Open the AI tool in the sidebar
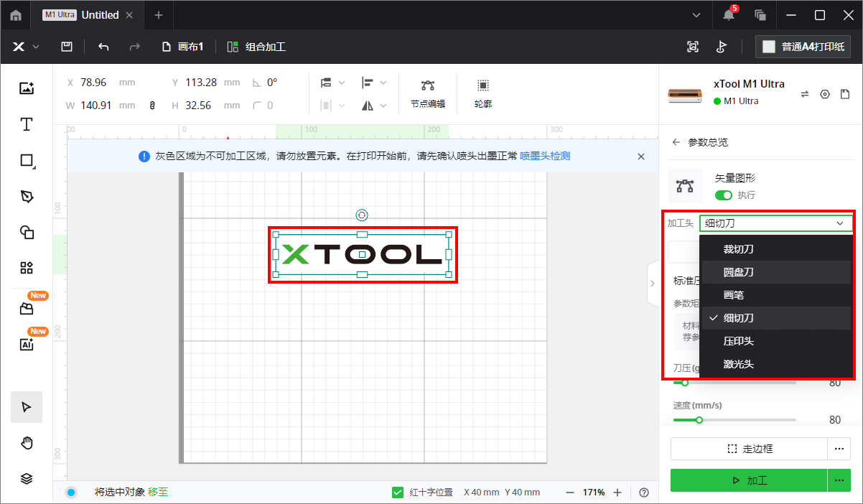The height and width of the screenshot is (504, 863). click(x=27, y=344)
